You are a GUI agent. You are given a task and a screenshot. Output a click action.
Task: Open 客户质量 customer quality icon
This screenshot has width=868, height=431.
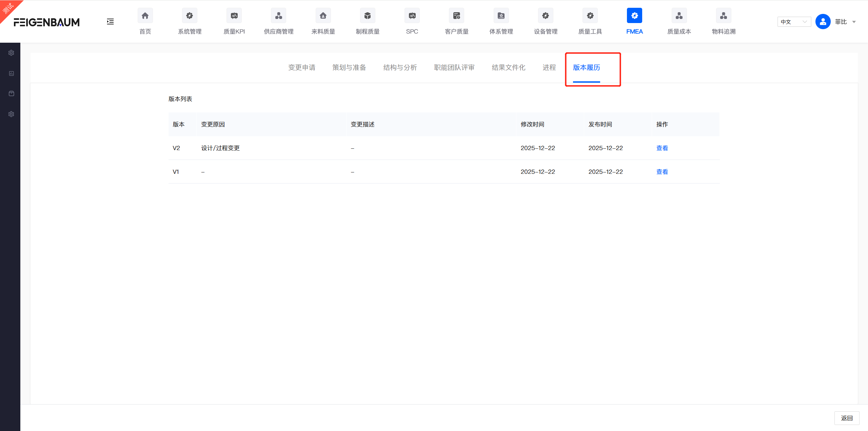[x=456, y=16]
